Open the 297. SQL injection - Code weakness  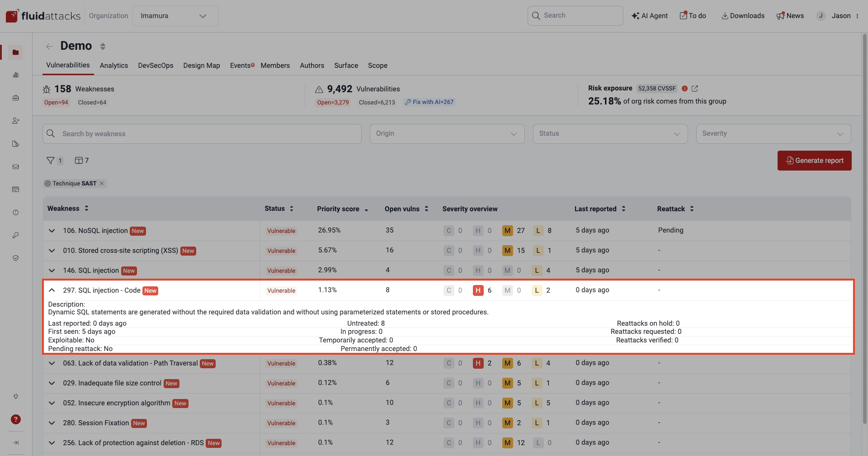[102, 290]
